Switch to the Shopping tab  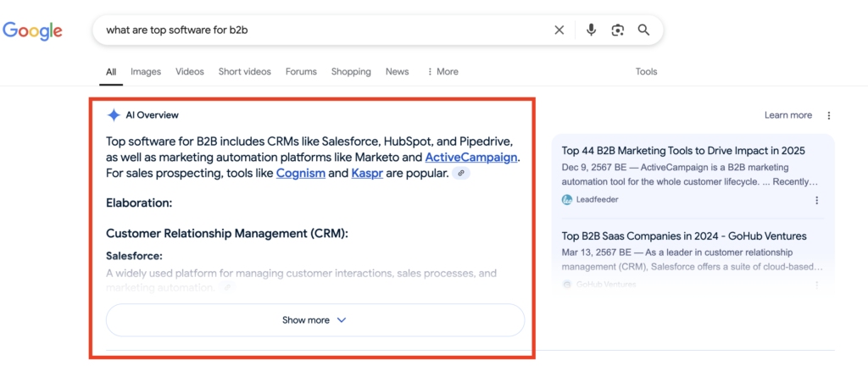(351, 71)
